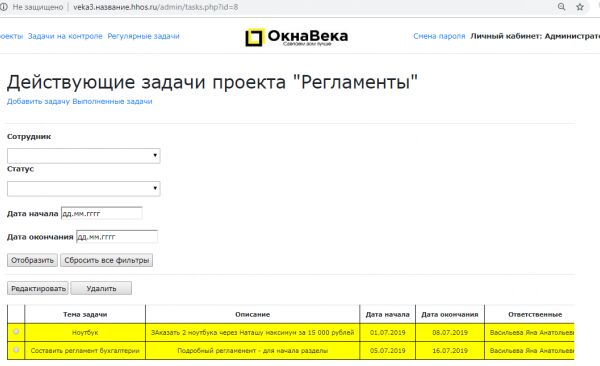Click 'Дата окончания' table column header
This screenshot has height=366, width=600.
click(450, 314)
